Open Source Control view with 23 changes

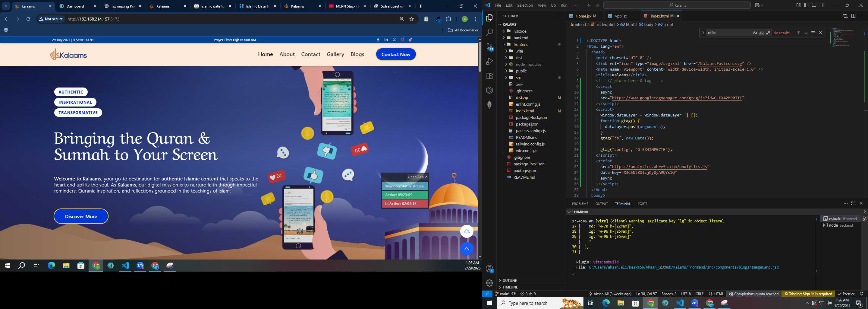point(489,47)
